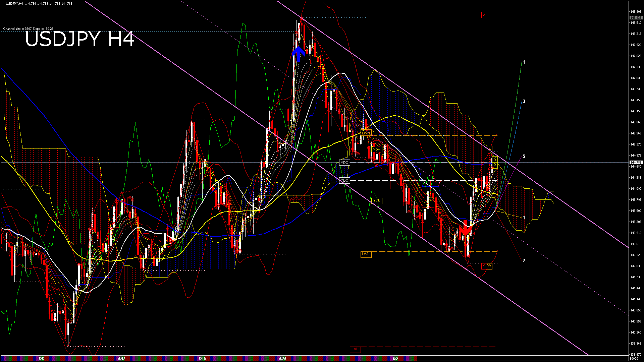This screenshot has height=362, width=644.
Task: Click the 6/2 date marker
Action: (395, 359)
